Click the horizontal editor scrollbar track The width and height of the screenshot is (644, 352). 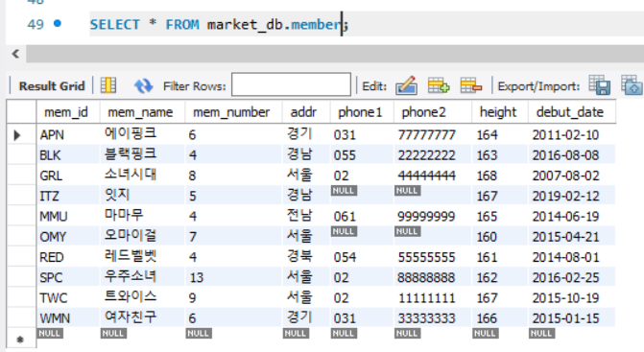pyautogui.click(x=335, y=54)
